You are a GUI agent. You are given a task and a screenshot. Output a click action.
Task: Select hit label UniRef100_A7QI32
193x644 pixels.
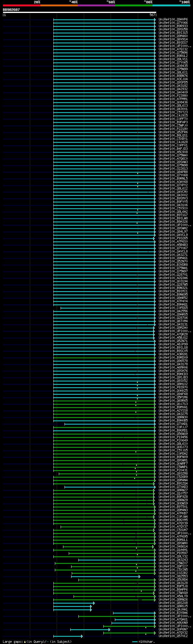pos(173,49)
